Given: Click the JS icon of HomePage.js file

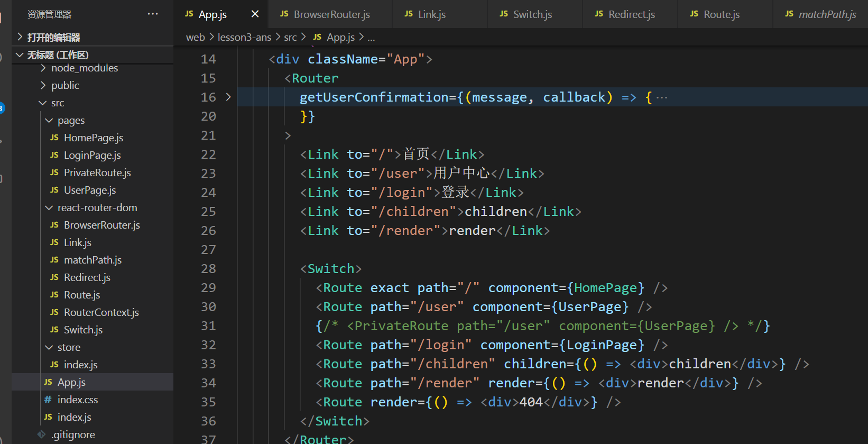Looking at the screenshot, I should tap(54, 138).
